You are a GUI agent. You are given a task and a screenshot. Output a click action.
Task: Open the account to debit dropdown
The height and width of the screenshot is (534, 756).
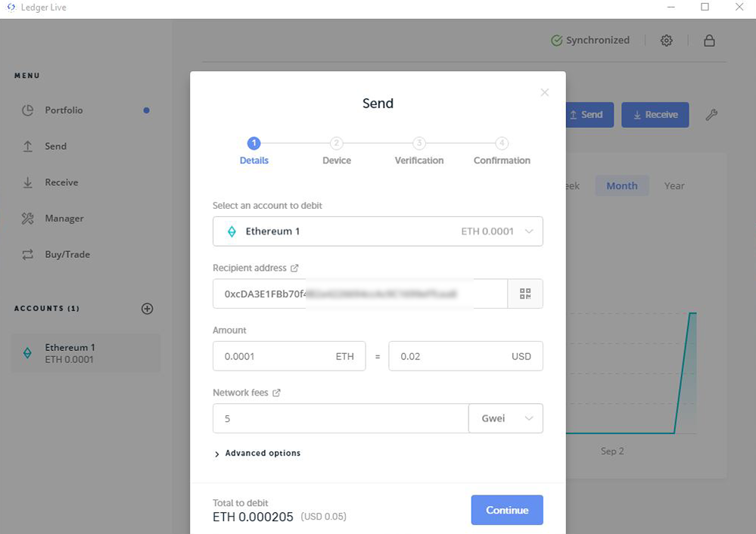point(378,231)
